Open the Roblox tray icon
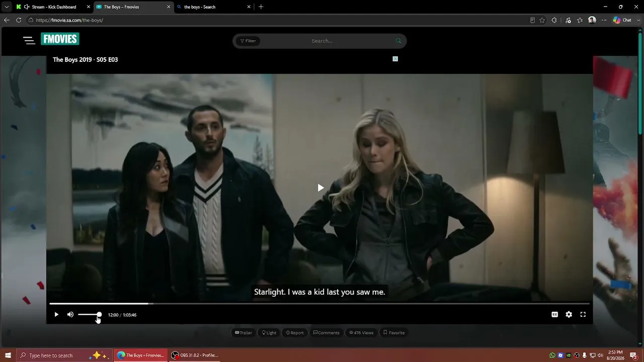Viewport: 644px width, 362px height. [560, 355]
